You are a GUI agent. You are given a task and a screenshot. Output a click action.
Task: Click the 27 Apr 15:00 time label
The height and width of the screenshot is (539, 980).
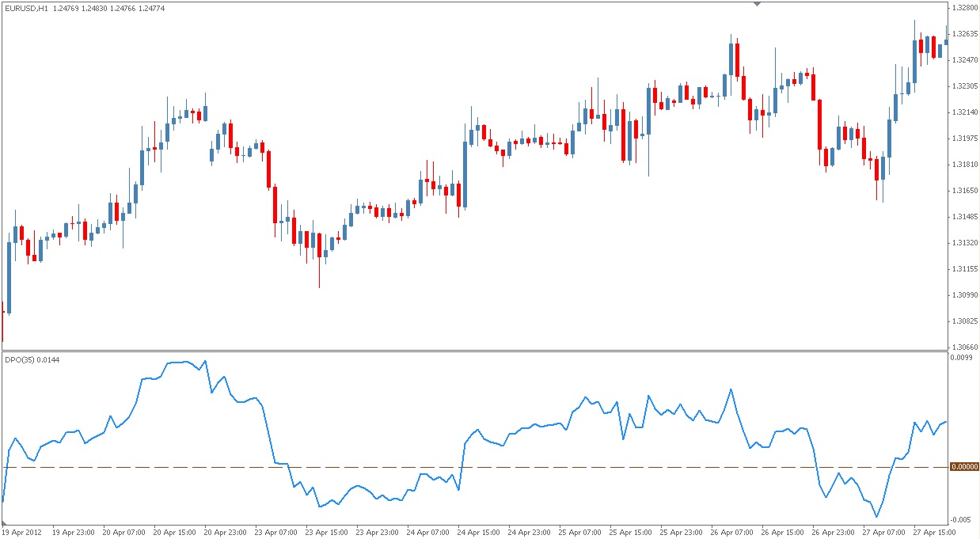pyautogui.click(x=933, y=533)
